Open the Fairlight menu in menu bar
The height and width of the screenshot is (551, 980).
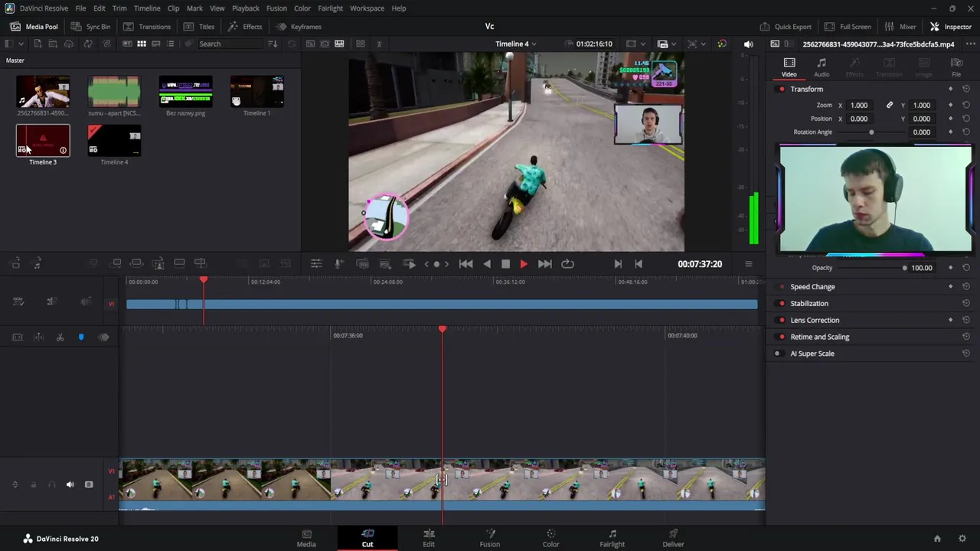pos(331,8)
